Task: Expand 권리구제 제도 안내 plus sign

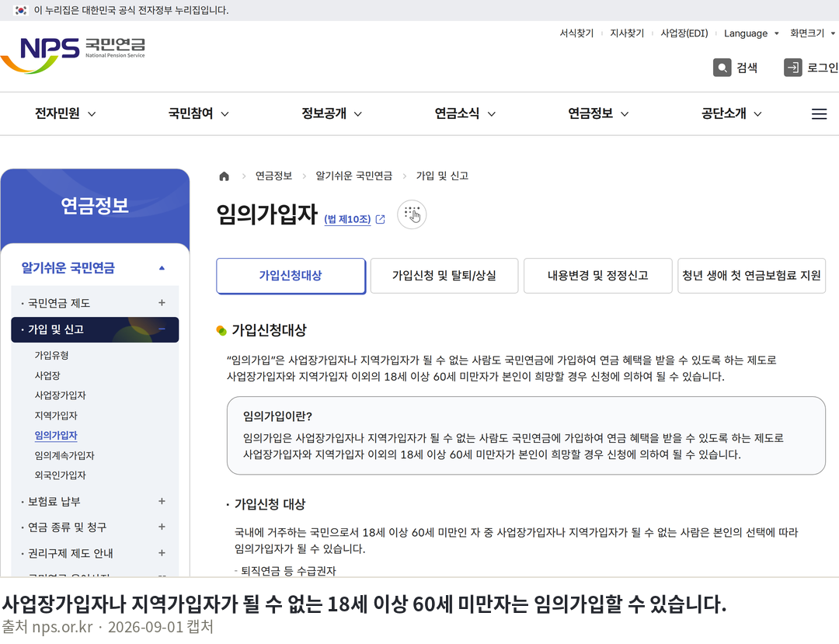Action: (162, 552)
